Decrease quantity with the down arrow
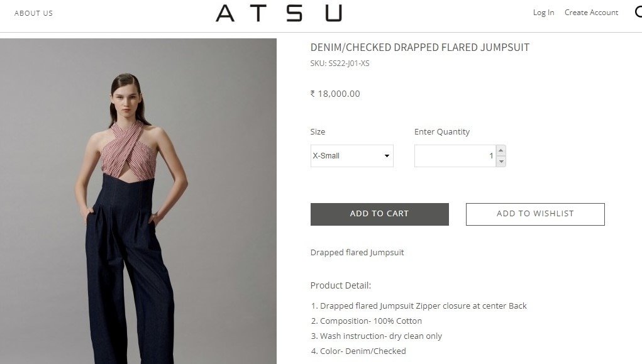The image size is (642, 364). click(501, 162)
